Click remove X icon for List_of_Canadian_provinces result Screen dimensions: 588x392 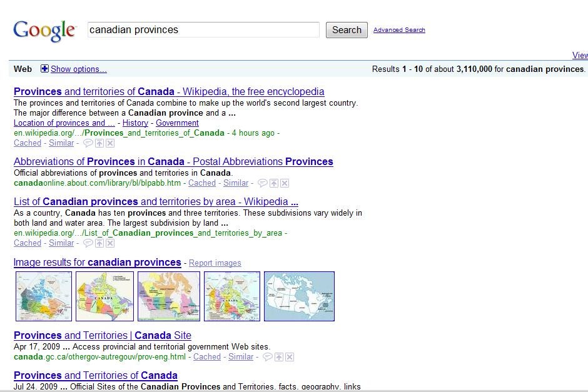pyautogui.click(x=110, y=243)
